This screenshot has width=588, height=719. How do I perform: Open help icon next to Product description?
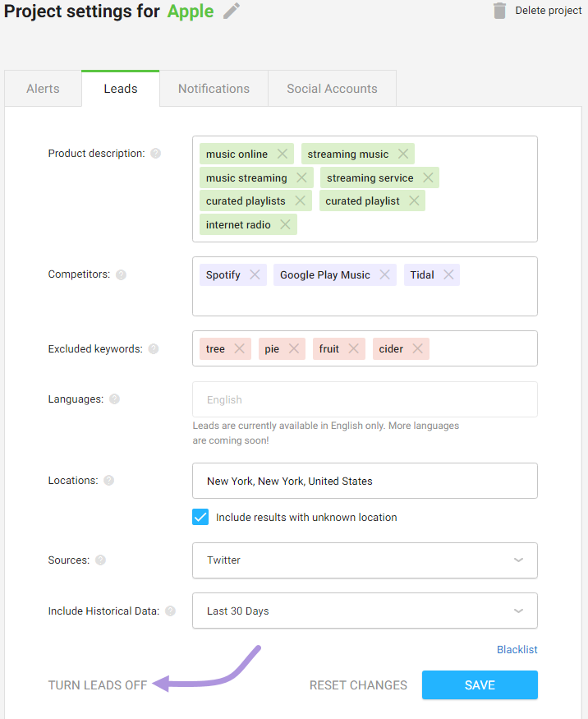coord(156,154)
